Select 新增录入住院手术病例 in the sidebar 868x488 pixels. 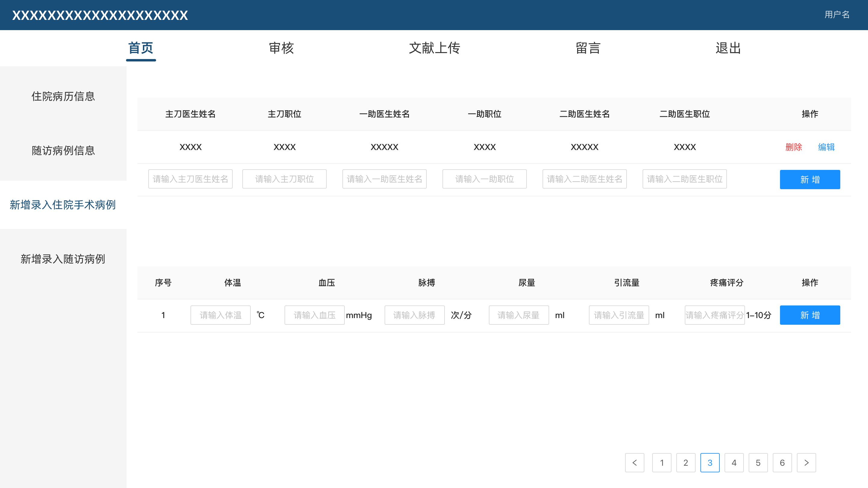[x=63, y=205]
